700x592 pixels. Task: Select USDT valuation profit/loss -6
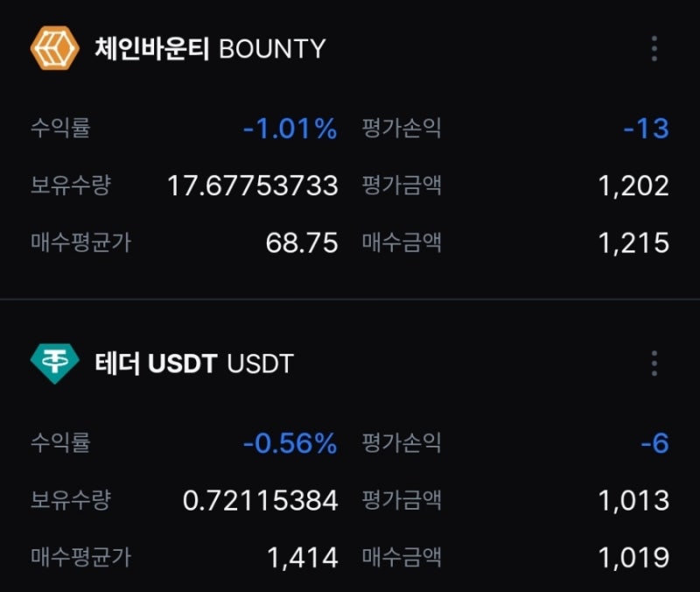click(654, 444)
